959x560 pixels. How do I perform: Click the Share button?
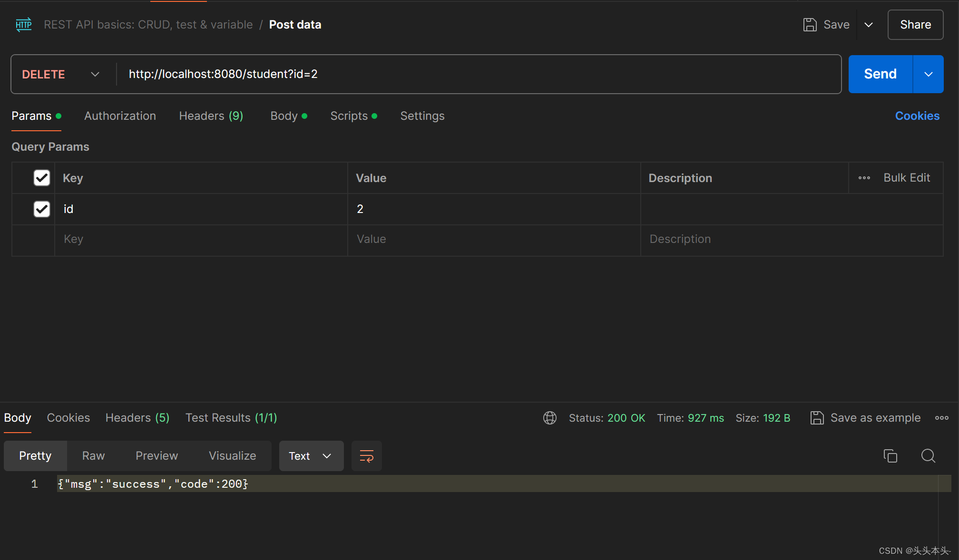[x=915, y=25]
